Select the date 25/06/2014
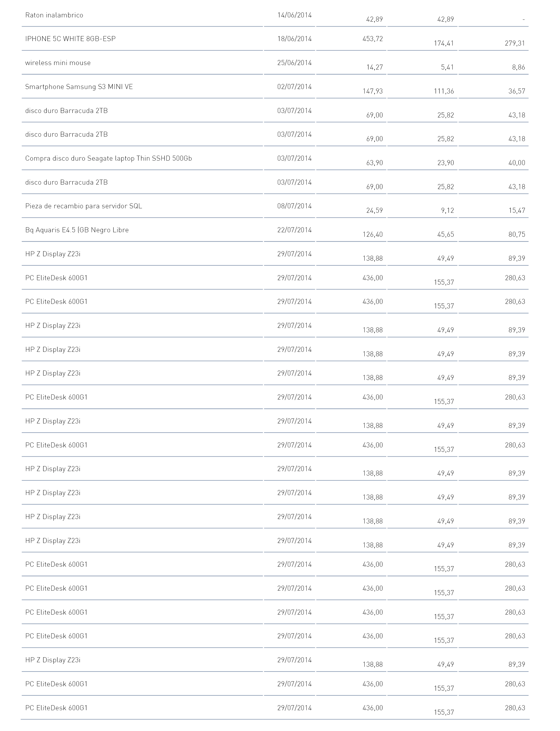The width and height of the screenshot is (560, 731). click(x=294, y=63)
